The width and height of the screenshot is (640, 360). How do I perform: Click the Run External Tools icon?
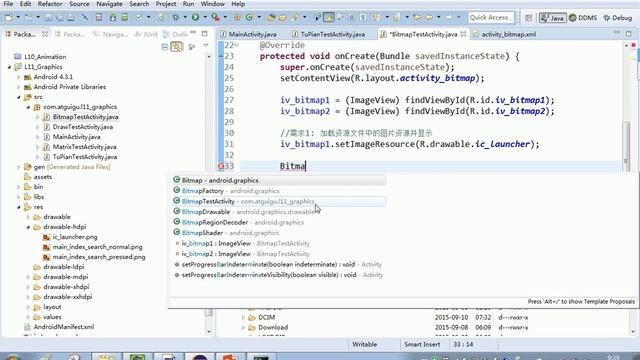click(x=215, y=17)
